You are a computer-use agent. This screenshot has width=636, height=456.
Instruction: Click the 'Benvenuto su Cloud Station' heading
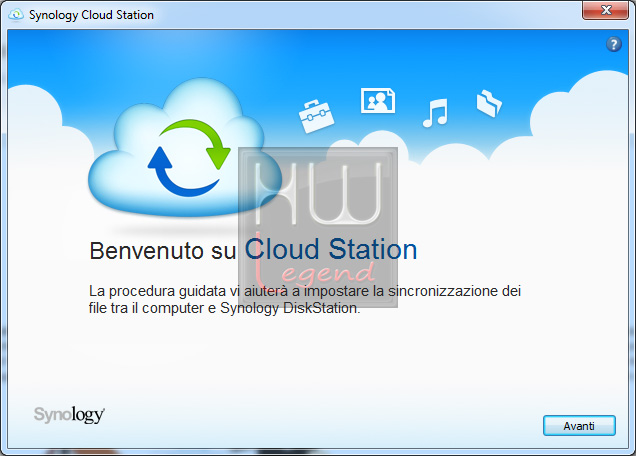[253, 250]
